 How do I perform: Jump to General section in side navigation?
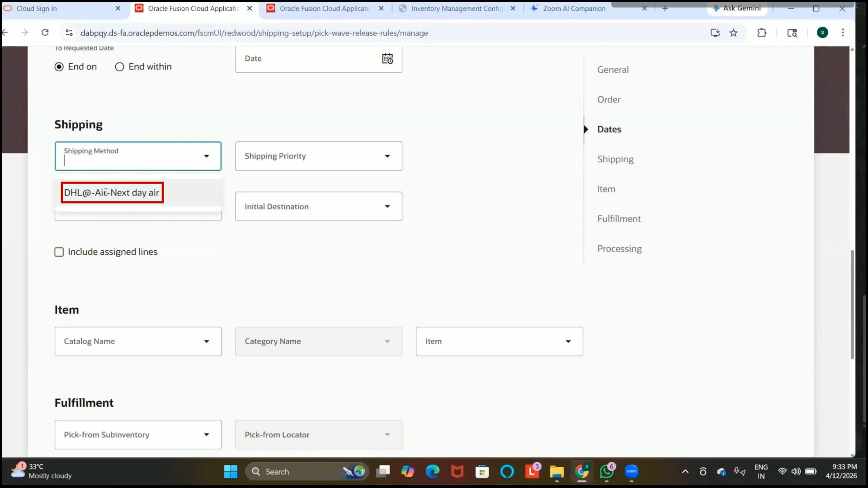613,70
